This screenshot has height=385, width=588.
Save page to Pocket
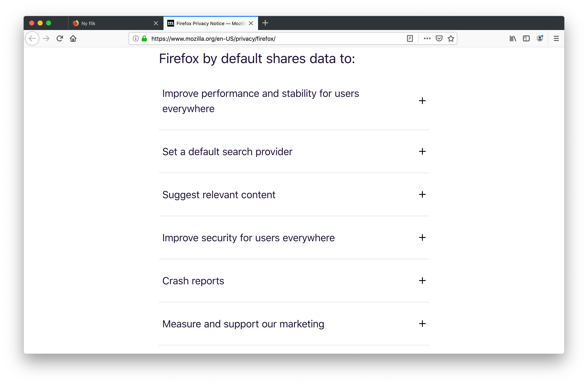439,39
